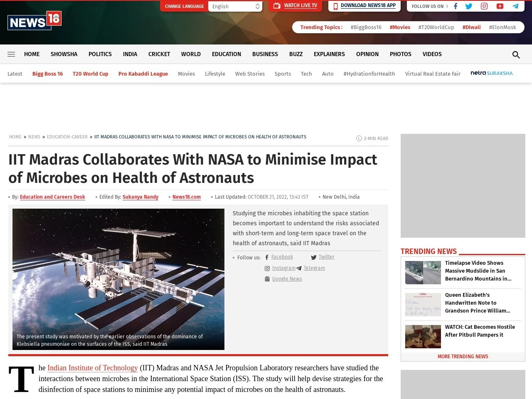Select Web Stories in the sub-navigation
The width and height of the screenshot is (532, 399).
coord(250,74)
